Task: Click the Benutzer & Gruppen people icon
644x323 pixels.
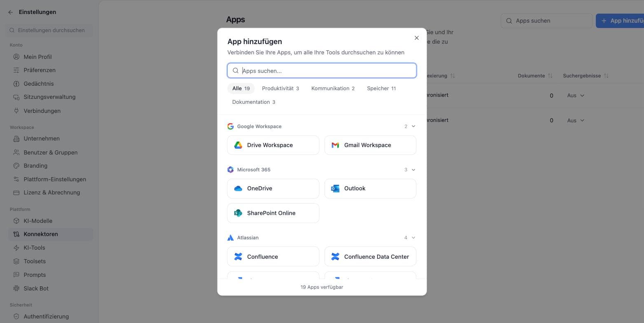Action: tap(16, 152)
